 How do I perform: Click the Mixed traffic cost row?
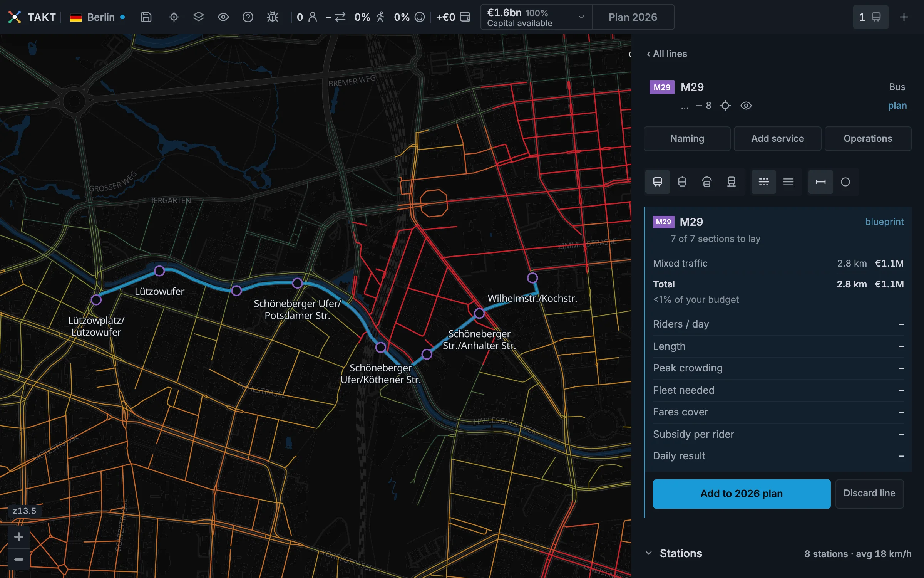pos(778,264)
